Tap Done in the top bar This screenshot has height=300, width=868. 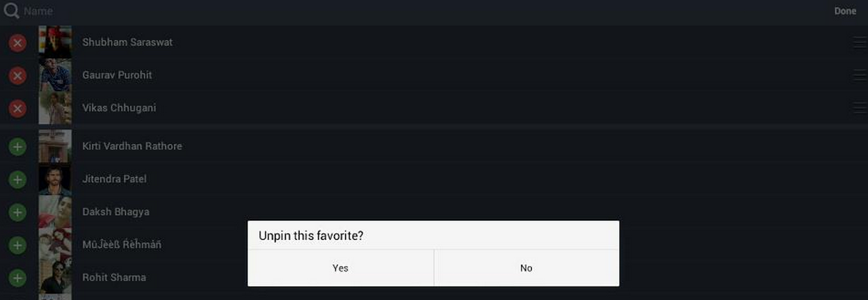coord(845,11)
